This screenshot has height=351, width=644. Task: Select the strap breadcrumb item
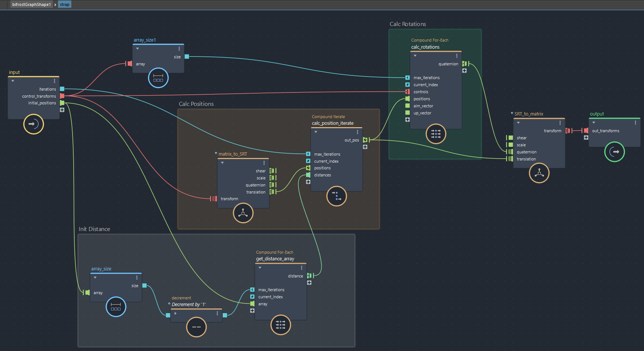[x=65, y=4]
